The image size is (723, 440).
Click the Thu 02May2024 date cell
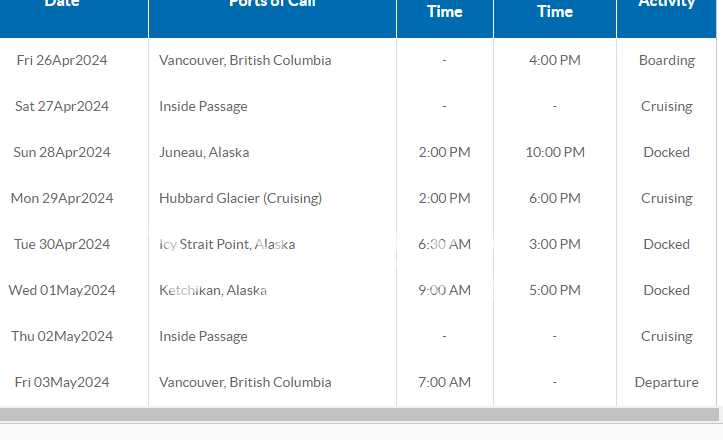pos(62,336)
